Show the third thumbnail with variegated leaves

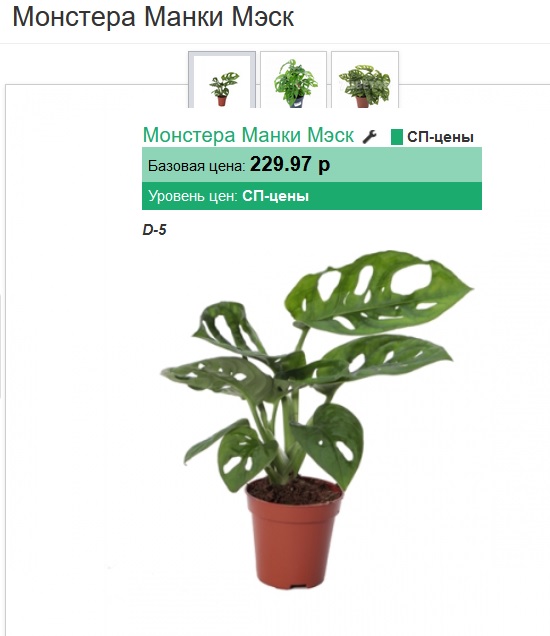click(365, 80)
